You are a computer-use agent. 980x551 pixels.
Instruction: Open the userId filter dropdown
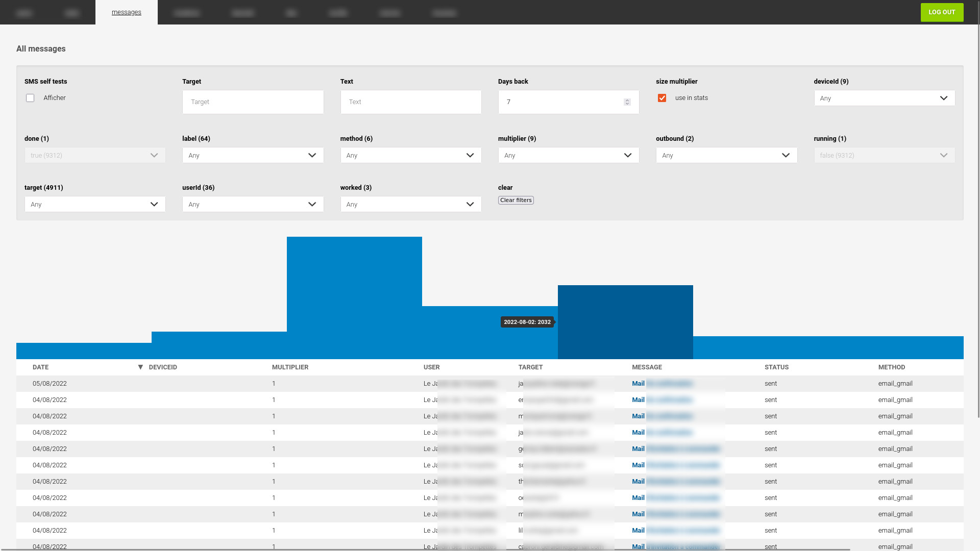pos(253,205)
